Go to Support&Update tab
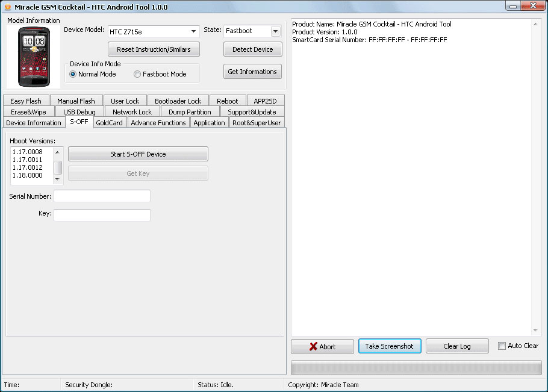The width and height of the screenshot is (548, 392). click(252, 112)
